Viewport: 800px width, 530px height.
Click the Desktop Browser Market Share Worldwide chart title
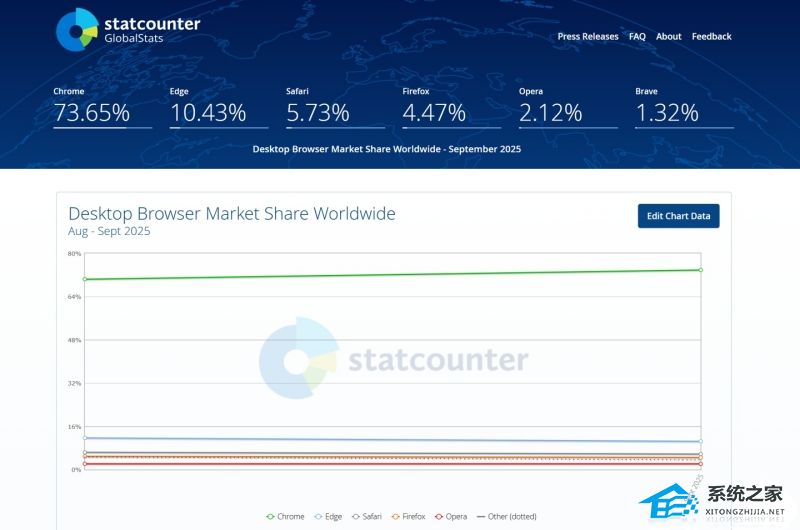(232, 213)
